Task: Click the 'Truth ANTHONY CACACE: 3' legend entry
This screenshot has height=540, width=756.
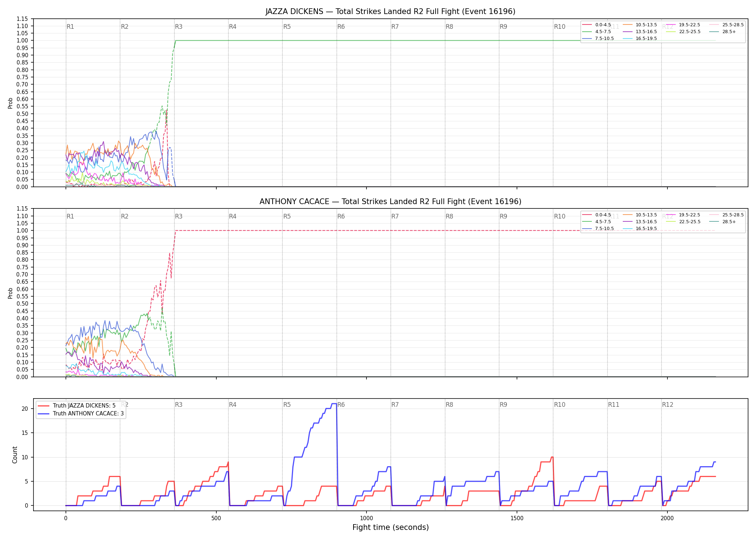Action: [x=81, y=414]
